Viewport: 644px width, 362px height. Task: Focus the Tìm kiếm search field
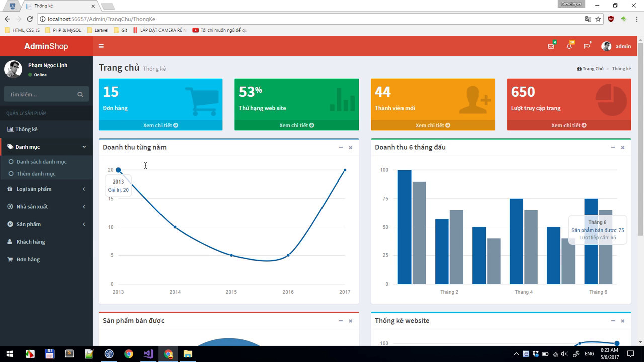click(x=41, y=94)
